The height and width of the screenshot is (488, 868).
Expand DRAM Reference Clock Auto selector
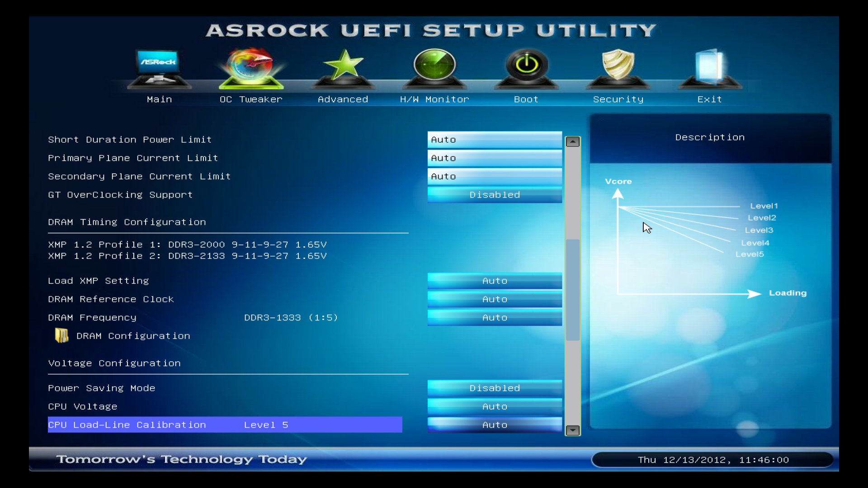point(495,299)
